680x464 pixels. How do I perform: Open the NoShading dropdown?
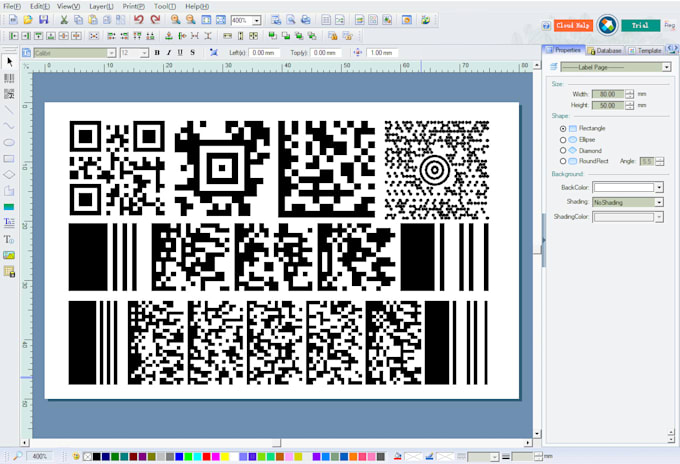659,202
